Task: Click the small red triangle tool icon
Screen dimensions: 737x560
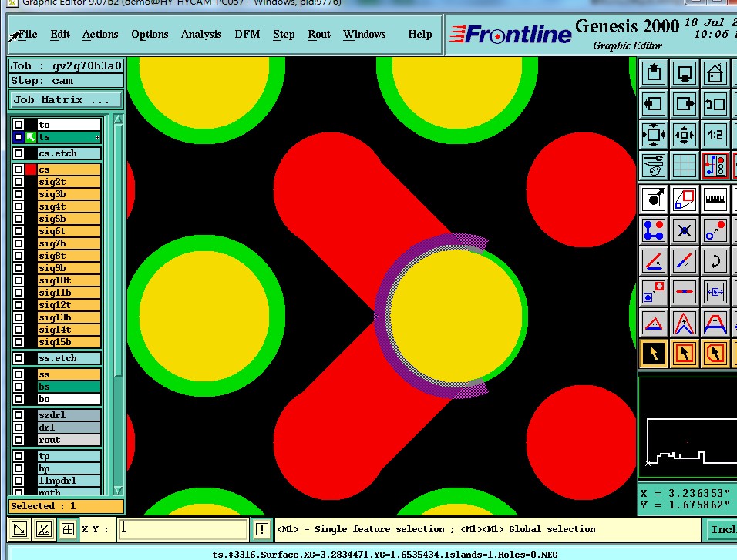Action: 654,323
